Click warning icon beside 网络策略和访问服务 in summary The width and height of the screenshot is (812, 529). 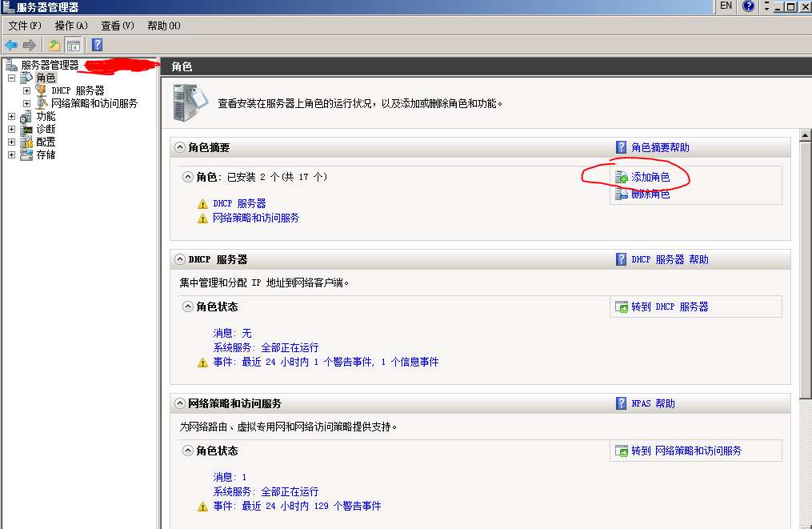[x=203, y=218]
